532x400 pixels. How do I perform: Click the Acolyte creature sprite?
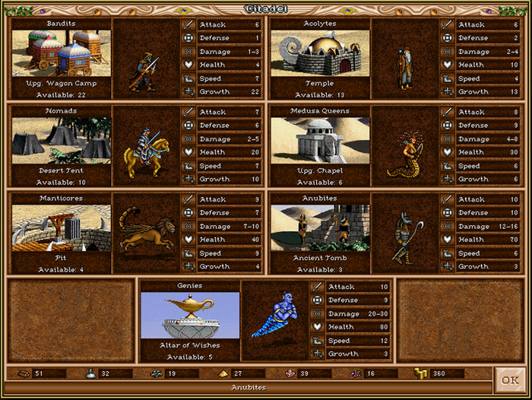pyautogui.click(x=405, y=69)
